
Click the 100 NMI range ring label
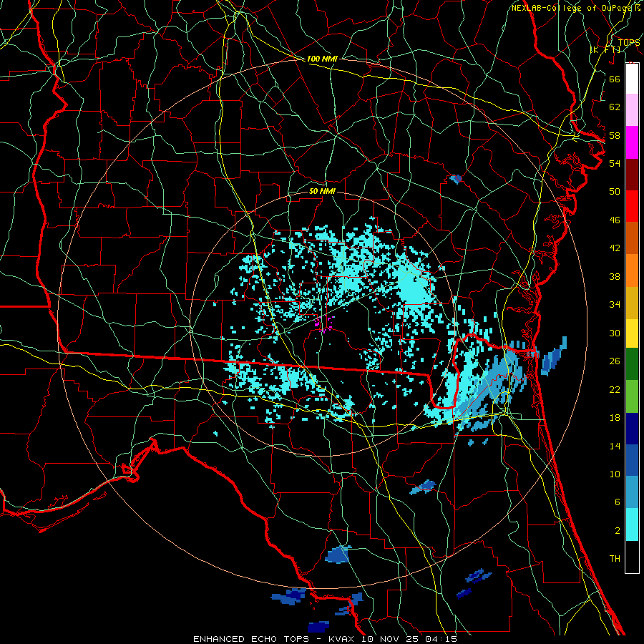[322, 59]
